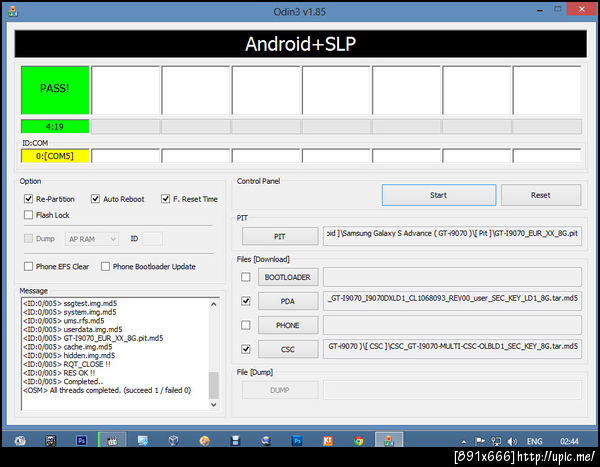
Task: Click the green 4:19 progress bar
Action: (x=55, y=126)
